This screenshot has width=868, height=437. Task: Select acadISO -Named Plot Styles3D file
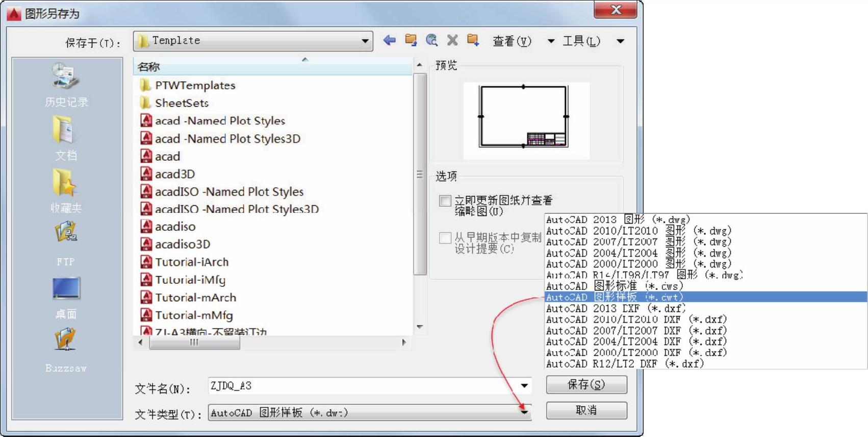click(229, 209)
